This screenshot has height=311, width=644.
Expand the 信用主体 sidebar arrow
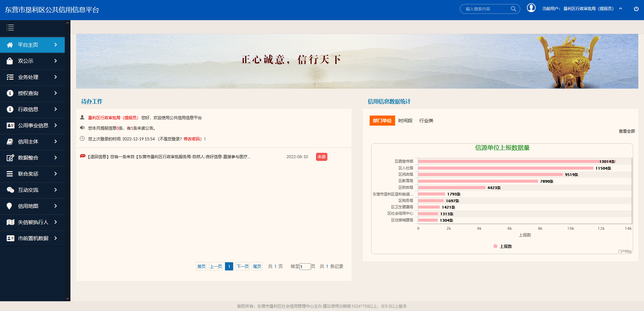(x=56, y=142)
